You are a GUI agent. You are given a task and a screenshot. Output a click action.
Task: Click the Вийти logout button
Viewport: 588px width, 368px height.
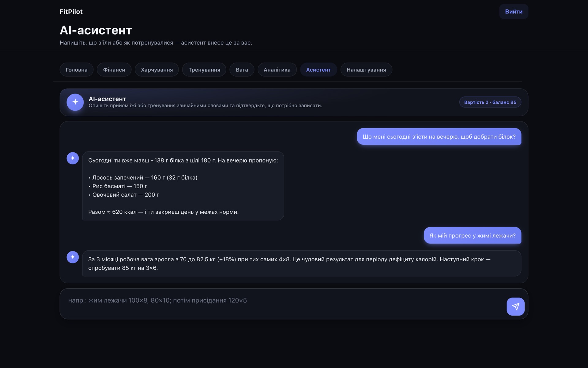coord(514,12)
